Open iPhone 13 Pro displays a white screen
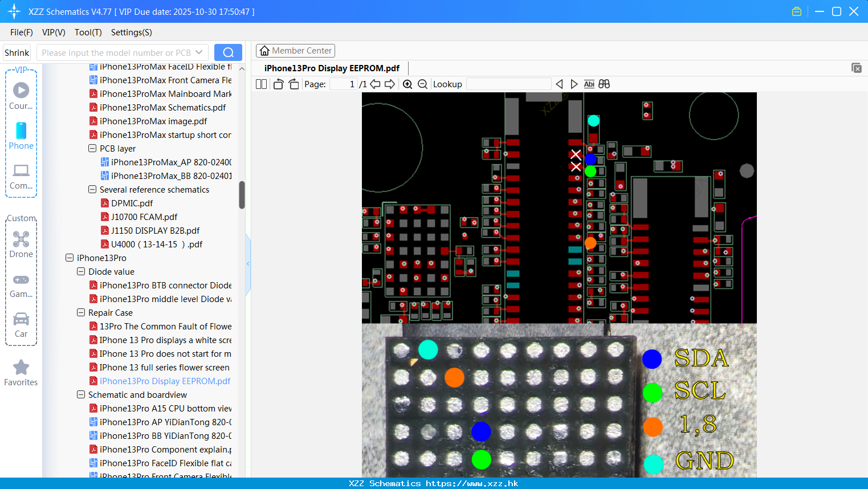Viewport: 868px width, 489px height. tap(165, 340)
